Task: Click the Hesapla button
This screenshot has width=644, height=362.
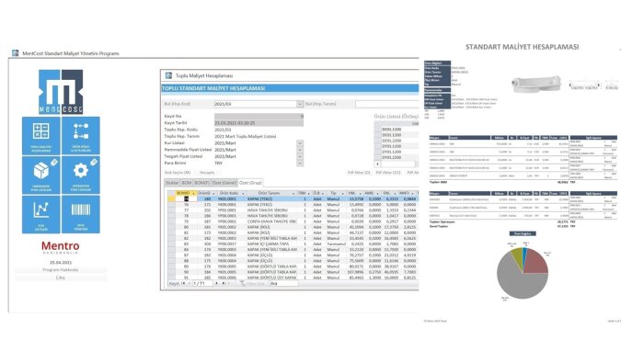Action: [x=207, y=173]
